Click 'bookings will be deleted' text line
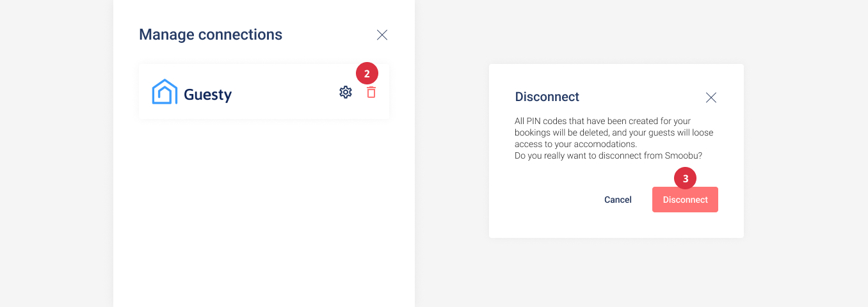Viewport: 868px width, 307px height. click(614, 132)
